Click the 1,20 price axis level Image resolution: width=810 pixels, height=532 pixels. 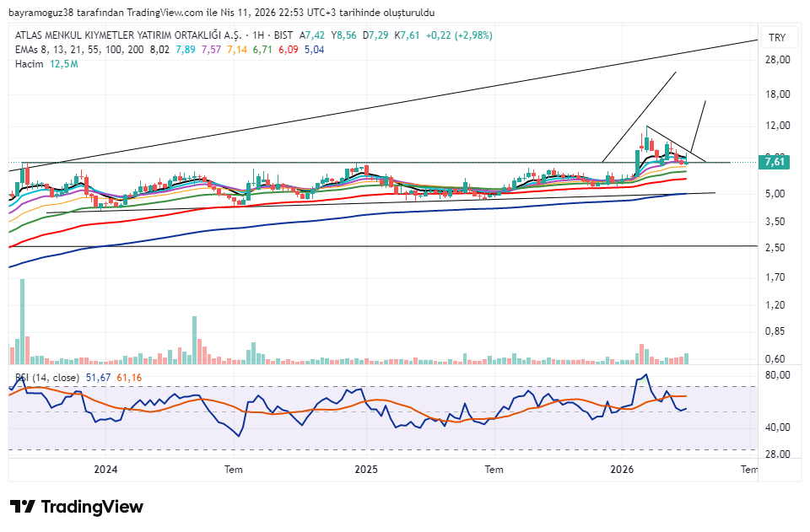click(x=776, y=305)
